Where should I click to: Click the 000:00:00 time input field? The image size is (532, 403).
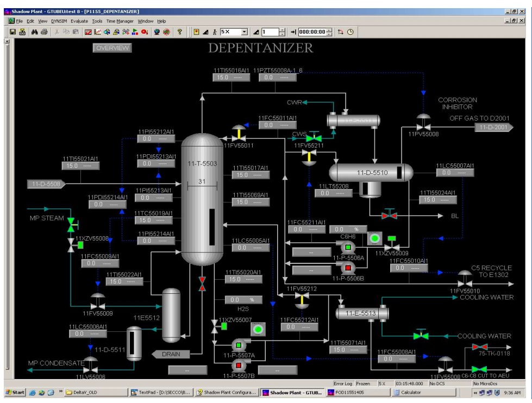tap(312, 32)
